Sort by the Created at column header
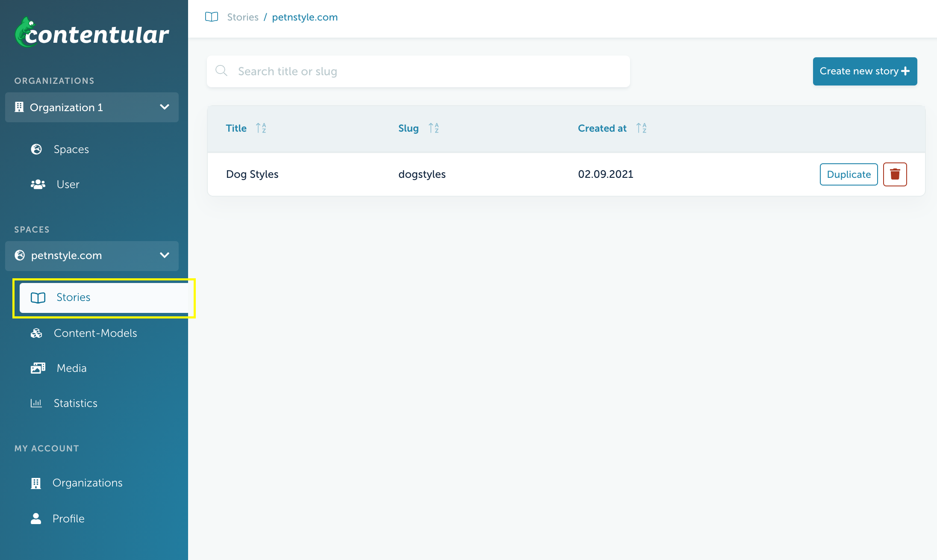This screenshot has height=560, width=937. (602, 128)
